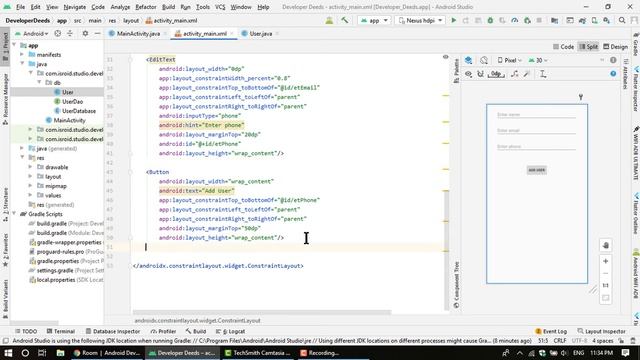Screen dimensions: 640x360
Task: Open the app run configuration dropdown
Action: (x=374, y=20)
